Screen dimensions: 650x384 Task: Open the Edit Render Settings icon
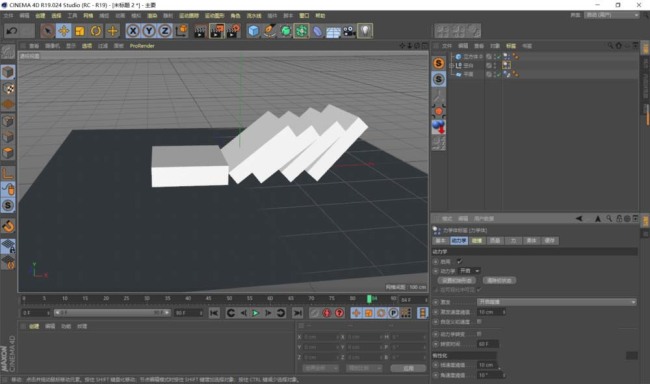coord(233,31)
